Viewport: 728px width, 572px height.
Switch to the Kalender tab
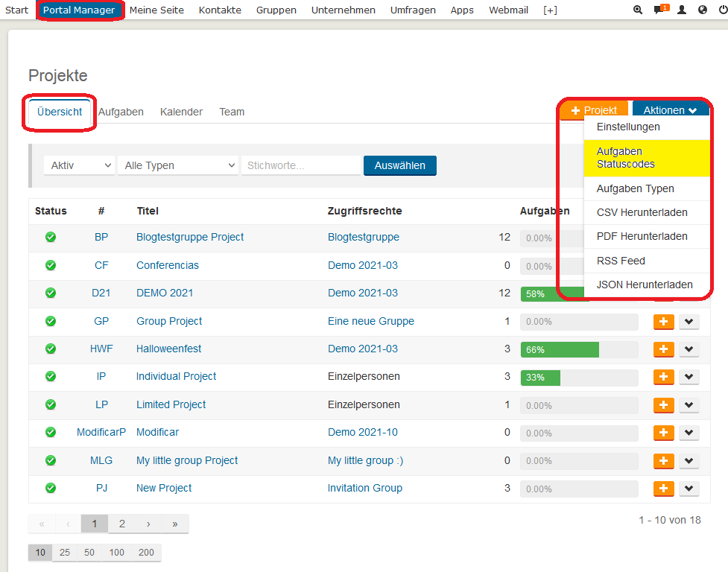(x=181, y=112)
